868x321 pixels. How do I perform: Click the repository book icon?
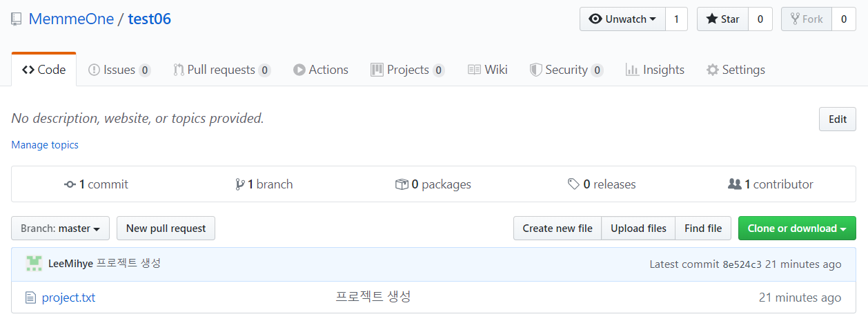[17, 19]
